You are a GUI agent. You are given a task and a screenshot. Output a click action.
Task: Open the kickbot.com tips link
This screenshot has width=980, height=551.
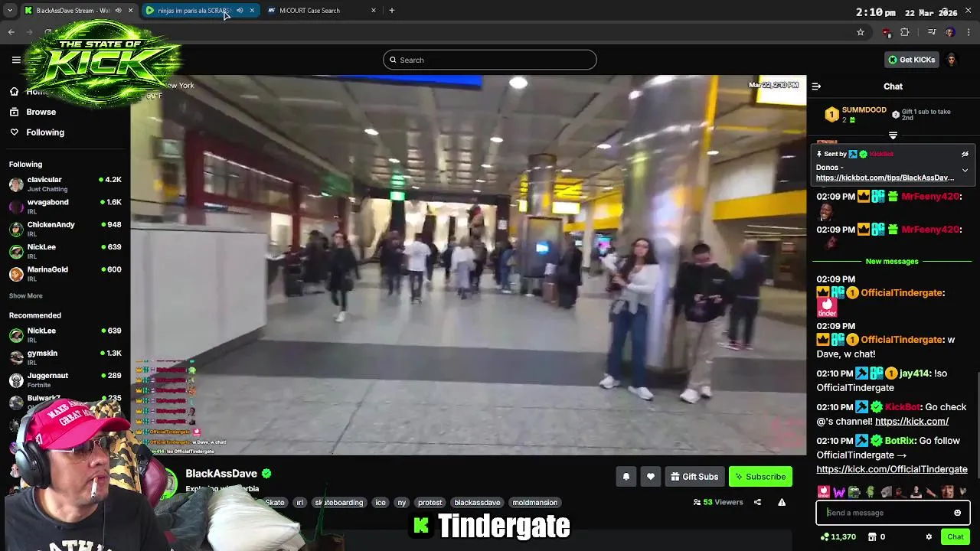tap(885, 178)
